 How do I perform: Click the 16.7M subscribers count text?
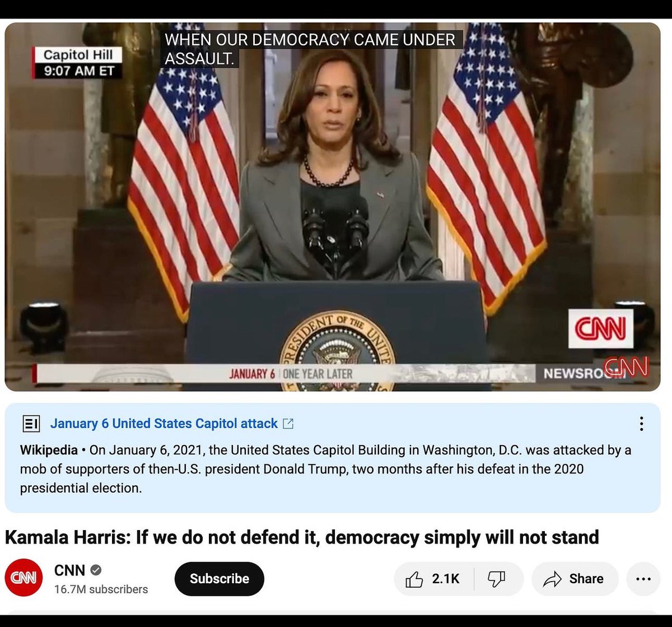pyautogui.click(x=101, y=589)
